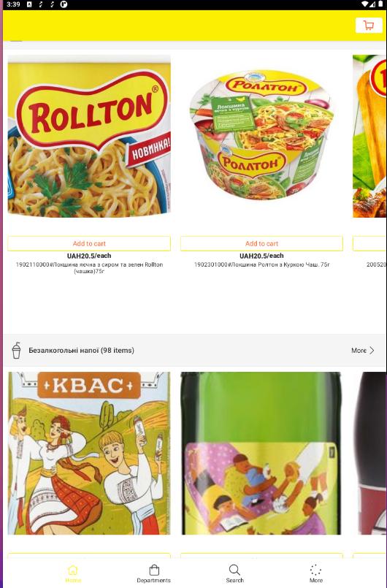The width and height of the screenshot is (387, 588).
Task: Add Rollton cheese noodles to cart
Action: (89, 243)
